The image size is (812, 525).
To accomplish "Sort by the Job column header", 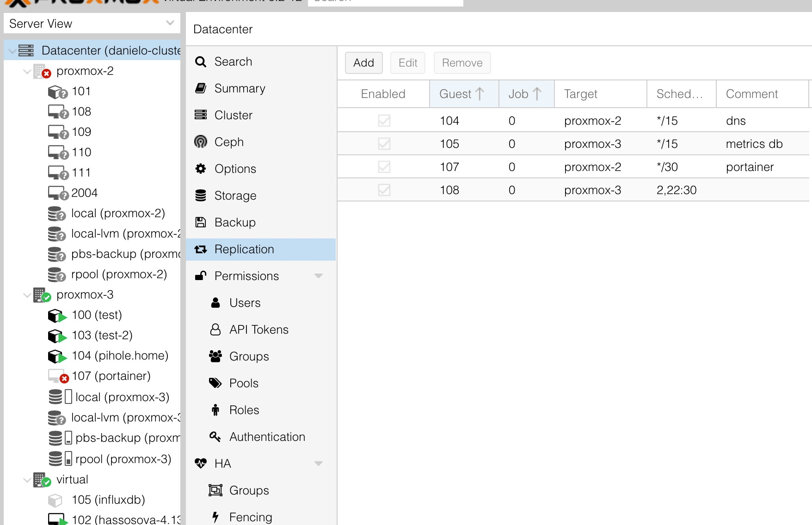I will tap(527, 94).
